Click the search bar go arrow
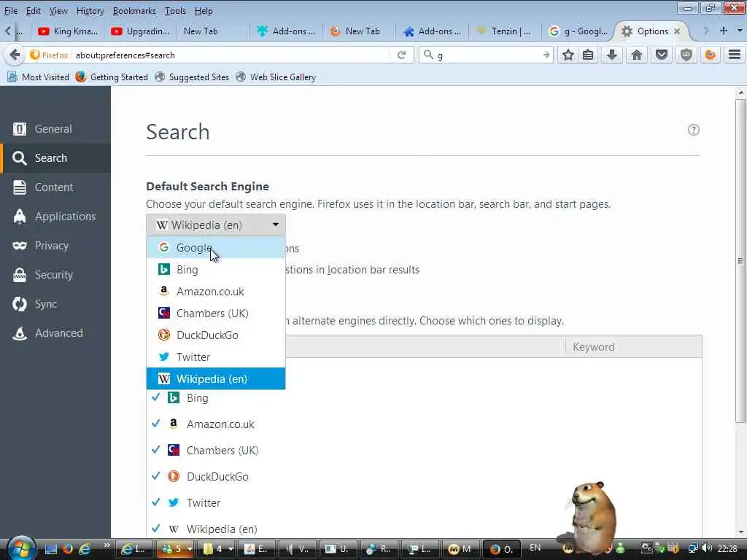 (546, 55)
